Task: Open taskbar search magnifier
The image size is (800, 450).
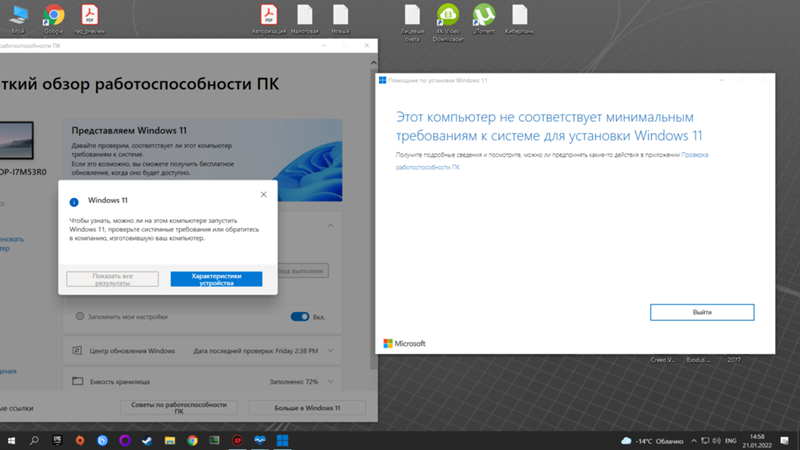Action: point(34,440)
